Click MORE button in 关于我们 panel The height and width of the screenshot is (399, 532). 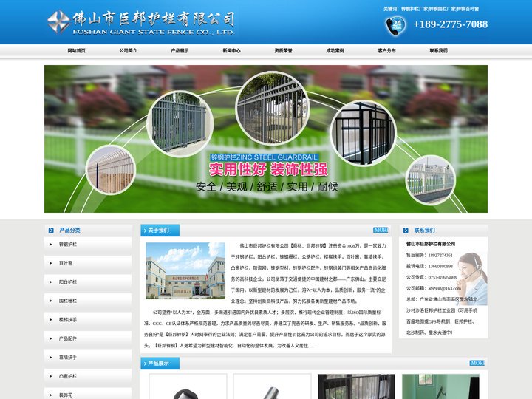tap(381, 230)
